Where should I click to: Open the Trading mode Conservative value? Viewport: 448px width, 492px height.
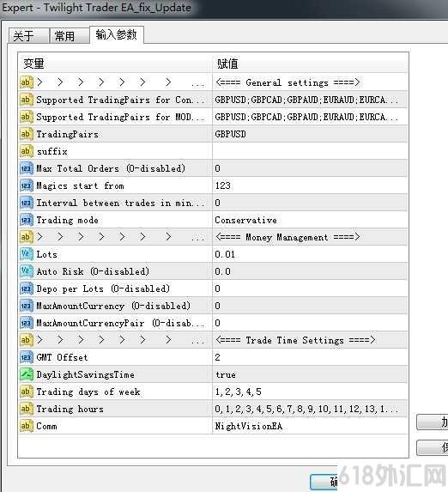(x=310, y=220)
